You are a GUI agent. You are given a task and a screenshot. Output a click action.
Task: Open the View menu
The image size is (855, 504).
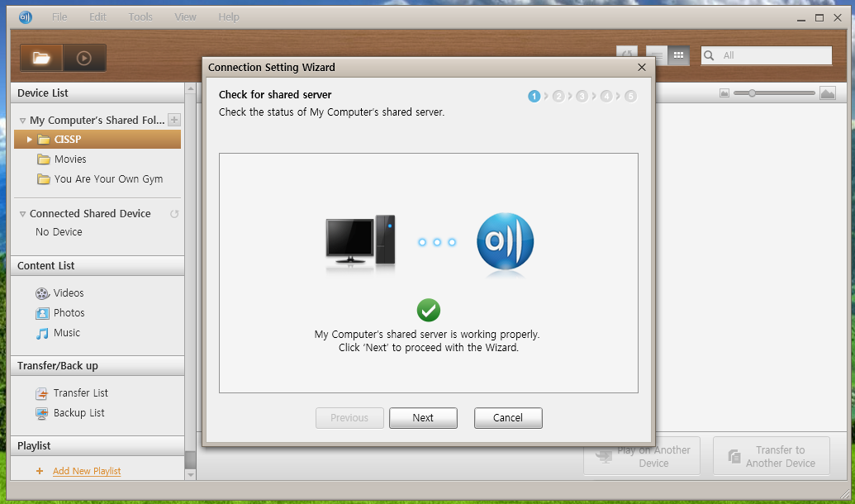[x=185, y=17]
